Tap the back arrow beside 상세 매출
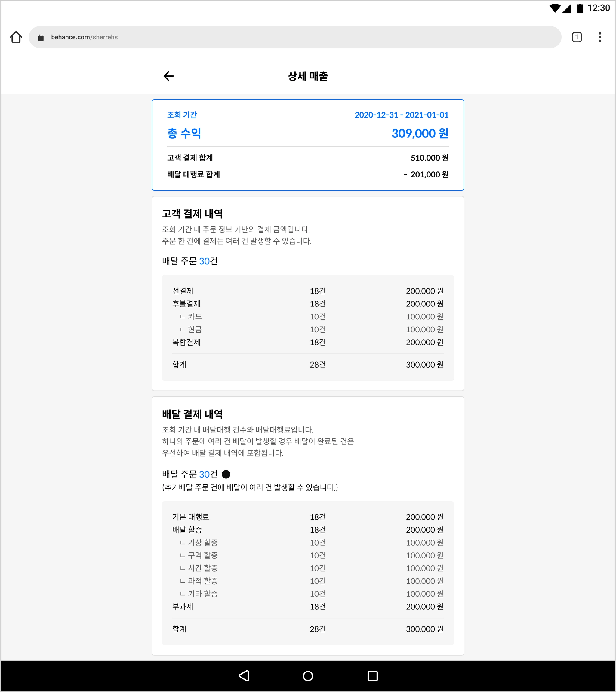 168,76
